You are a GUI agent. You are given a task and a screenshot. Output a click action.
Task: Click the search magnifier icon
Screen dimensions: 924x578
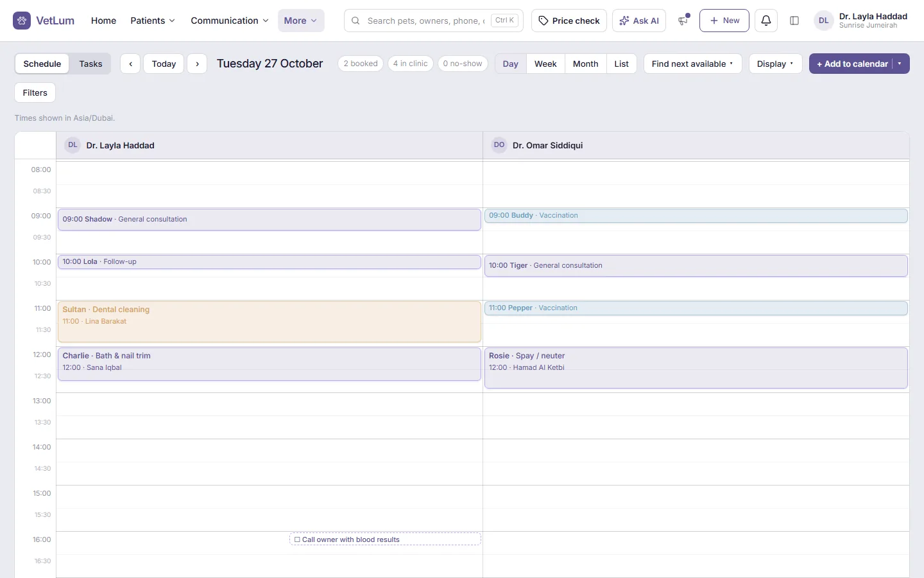click(x=355, y=21)
